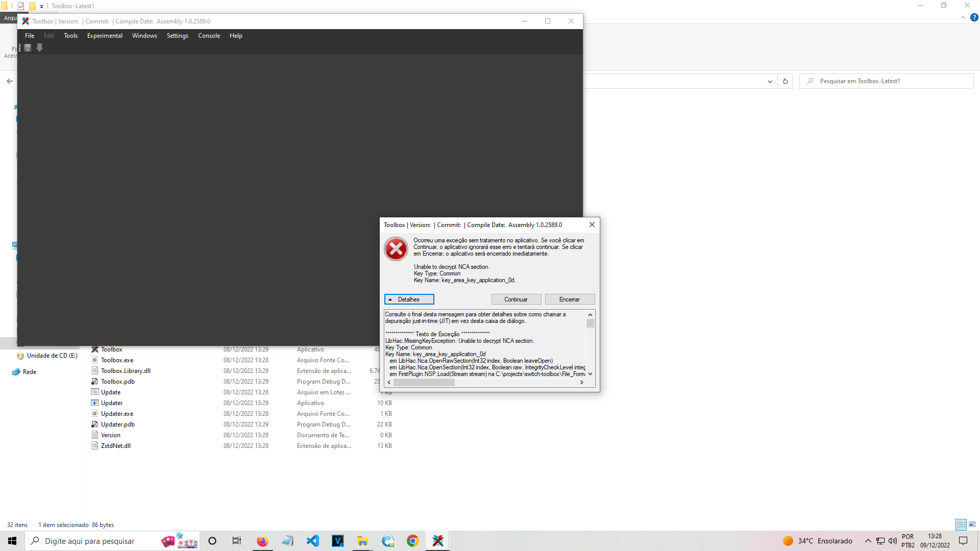Viewport: 980px width, 551px height.
Task: Open Visual Studio Code from the taskbar
Action: (x=312, y=540)
